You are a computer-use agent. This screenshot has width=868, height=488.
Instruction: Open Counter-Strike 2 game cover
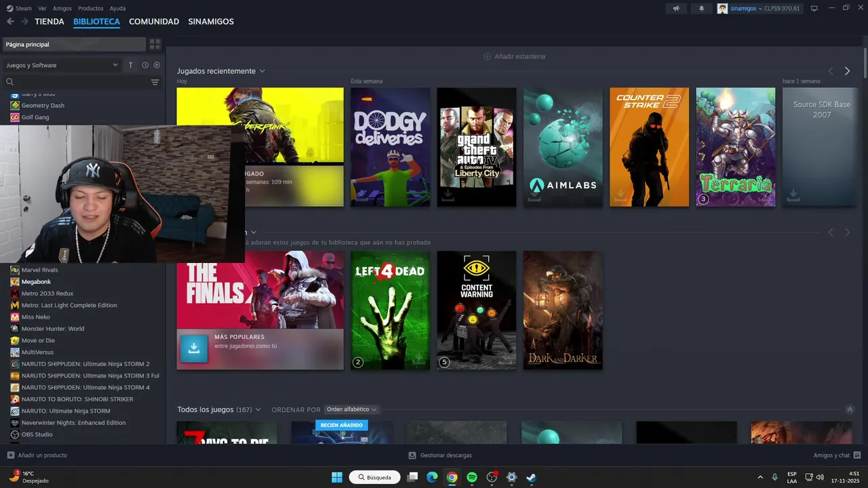649,147
